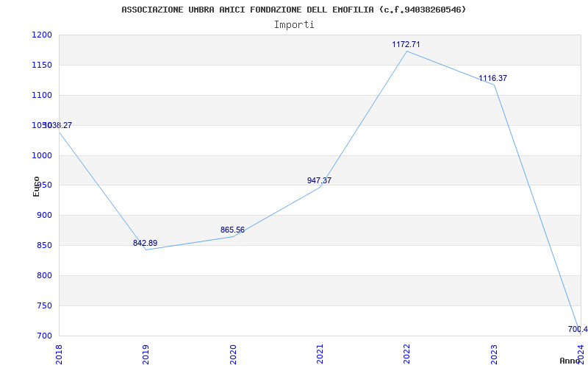This screenshot has height=368, width=588.
Task: Select the 842.89 data label
Action: (x=145, y=243)
